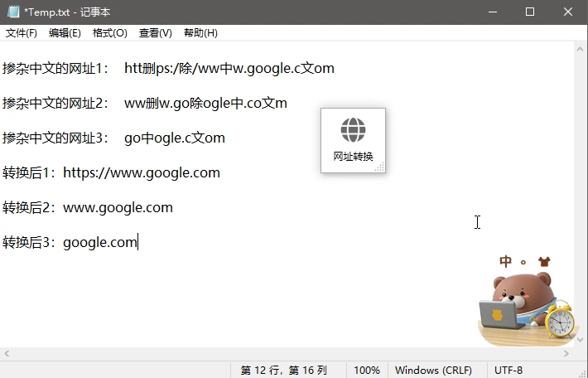
Task: Click the text go中ogle.c文om
Action: point(175,138)
